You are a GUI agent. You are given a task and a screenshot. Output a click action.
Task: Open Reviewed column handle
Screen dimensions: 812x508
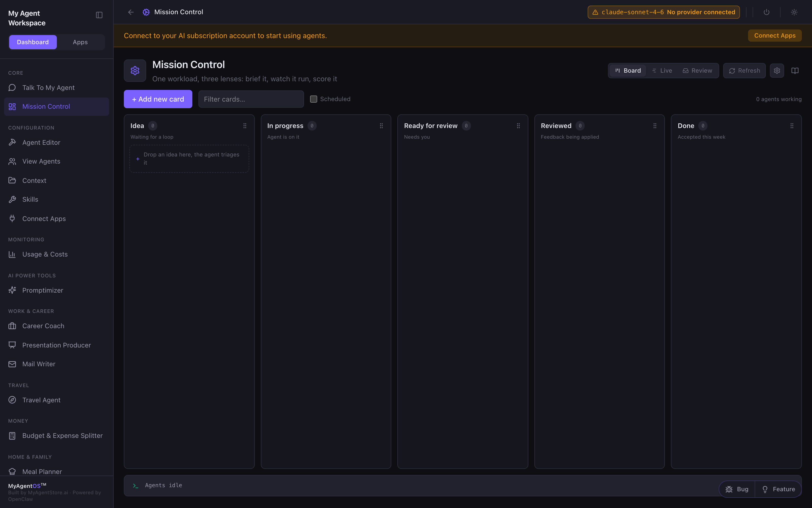[655, 126]
